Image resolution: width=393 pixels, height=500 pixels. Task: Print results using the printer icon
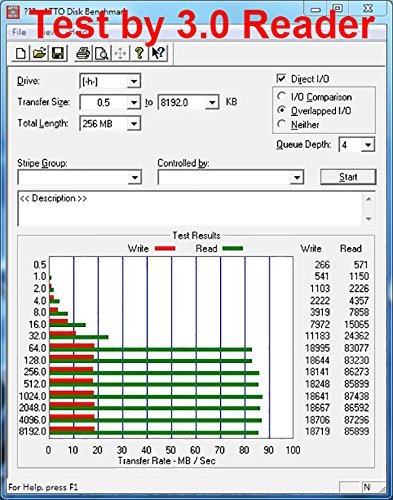(83, 53)
